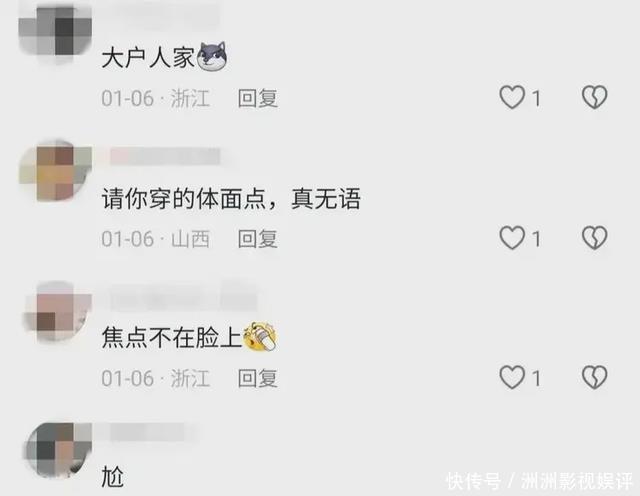Reply to the 焦点不在脸上 comment
Screen dimensions: 640x496
tap(258, 378)
